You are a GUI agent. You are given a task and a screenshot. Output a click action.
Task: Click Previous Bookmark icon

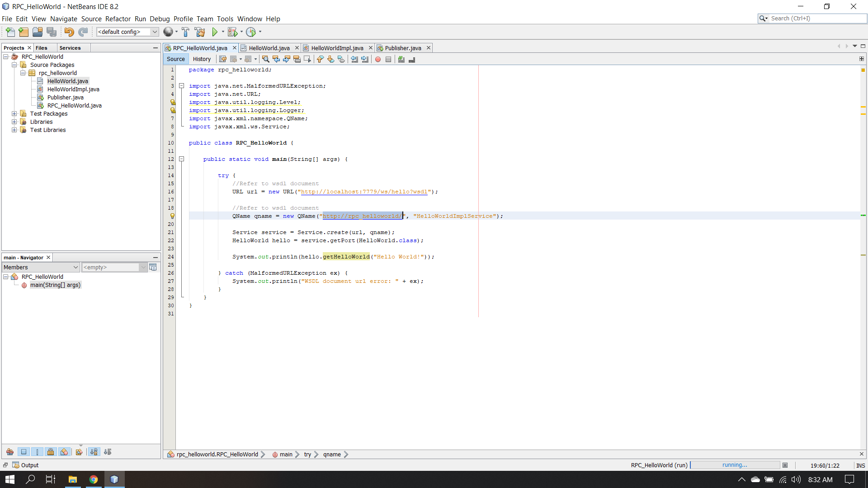pyautogui.click(x=320, y=59)
